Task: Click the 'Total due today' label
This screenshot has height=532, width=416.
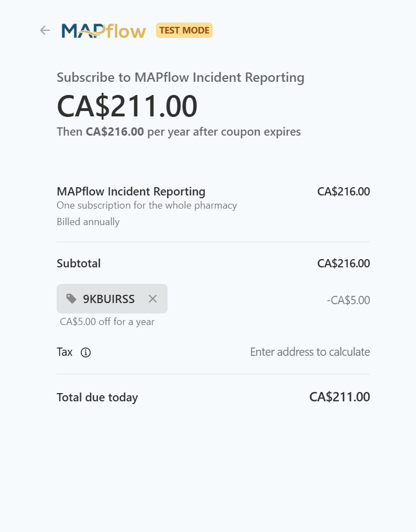Action: [97, 397]
